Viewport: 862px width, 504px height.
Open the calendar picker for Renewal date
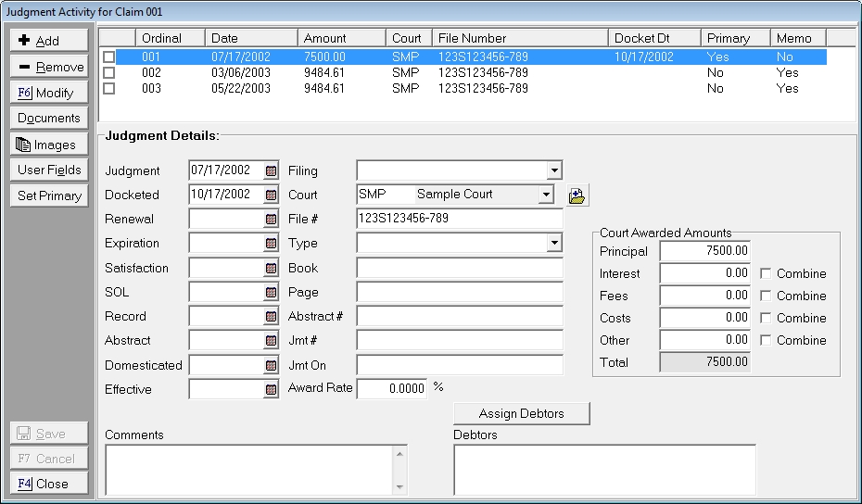click(x=271, y=220)
